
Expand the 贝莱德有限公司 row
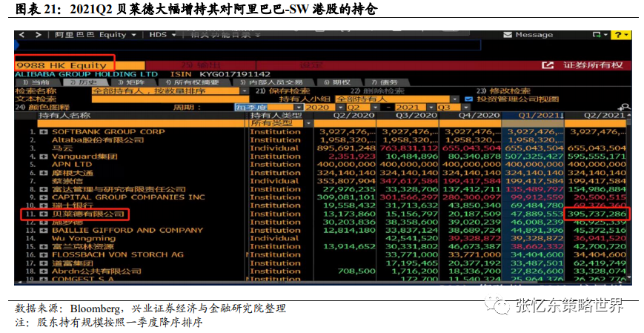coord(44,214)
